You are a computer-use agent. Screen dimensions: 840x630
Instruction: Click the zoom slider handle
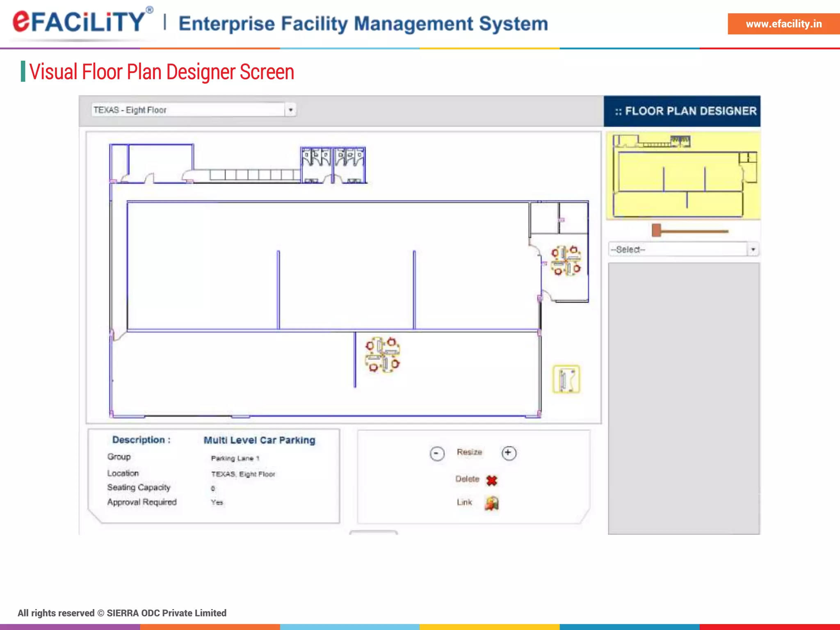[656, 231]
